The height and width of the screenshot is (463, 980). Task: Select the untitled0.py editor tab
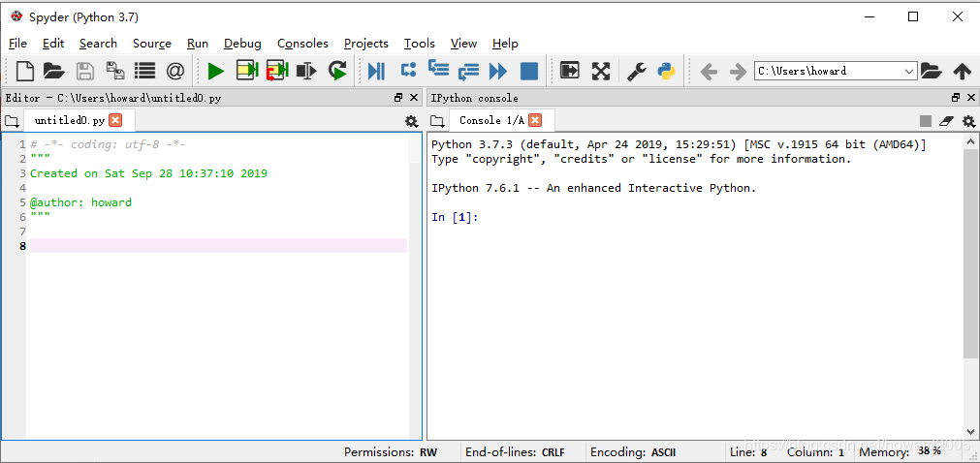pyautogui.click(x=70, y=120)
